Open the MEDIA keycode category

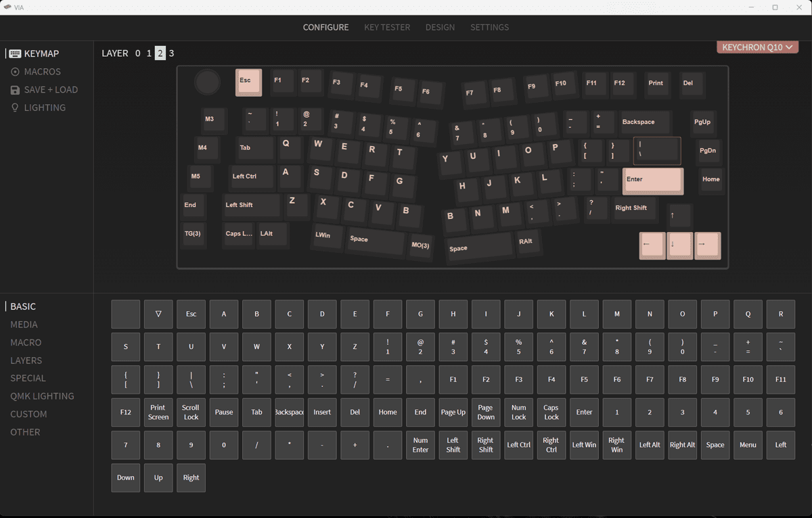[24, 325]
